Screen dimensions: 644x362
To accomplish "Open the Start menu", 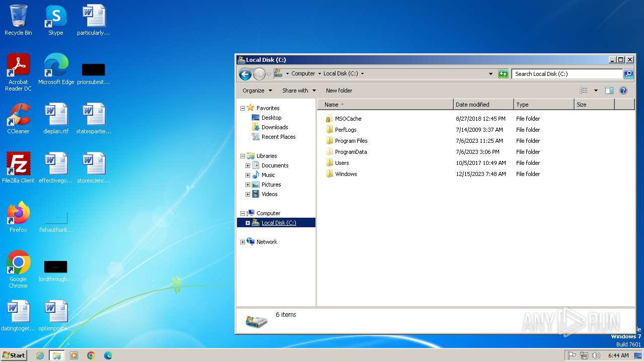I will (x=14, y=355).
